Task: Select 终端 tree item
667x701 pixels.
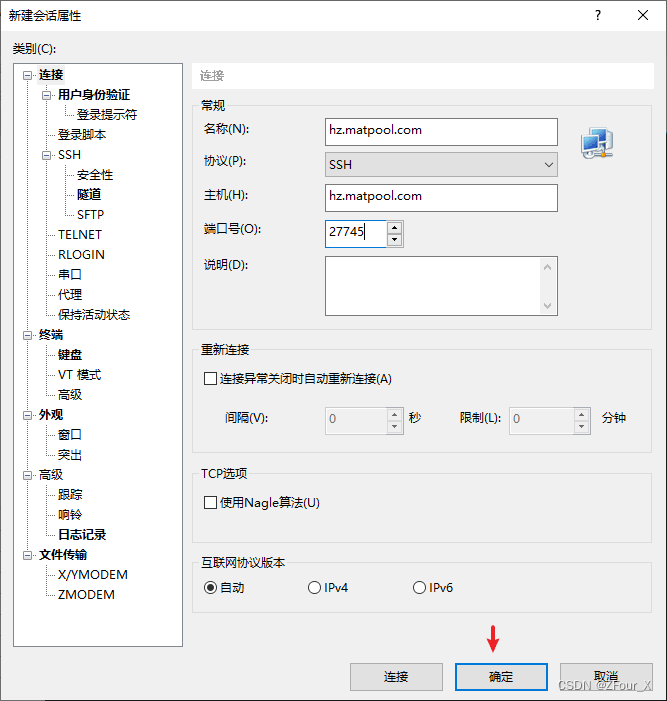Action: 51,335
